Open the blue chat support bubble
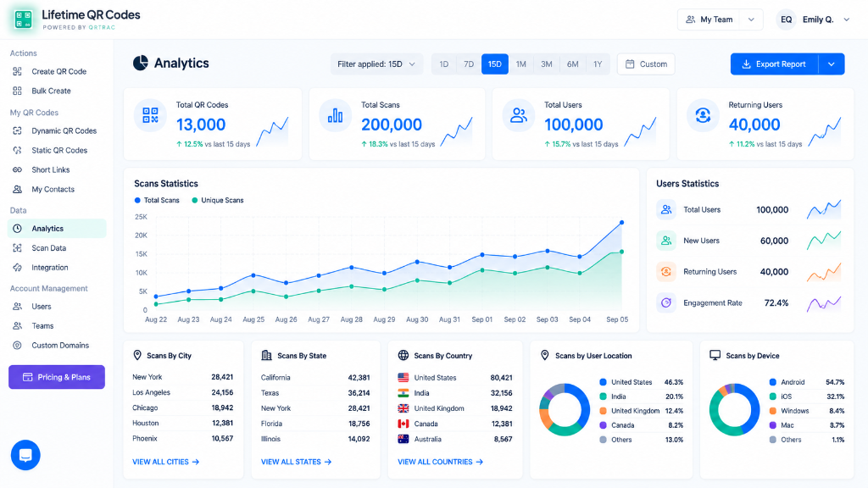The width and height of the screenshot is (868, 488). [x=25, y=455]
